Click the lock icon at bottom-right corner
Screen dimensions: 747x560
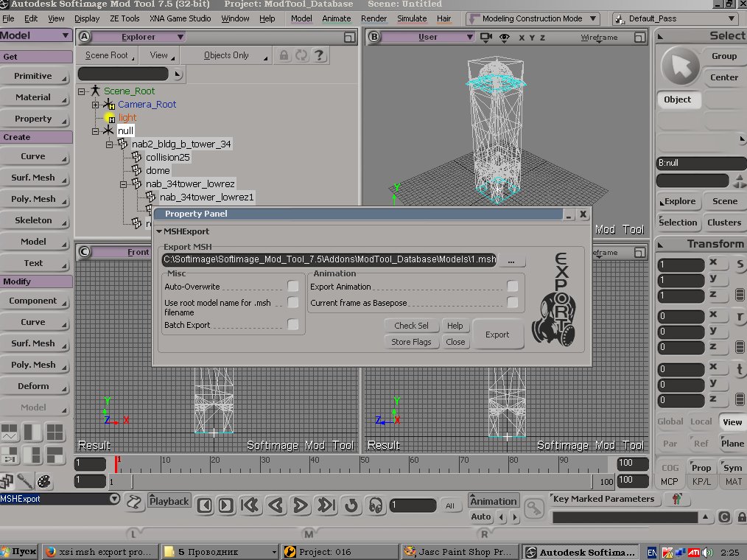742,517
